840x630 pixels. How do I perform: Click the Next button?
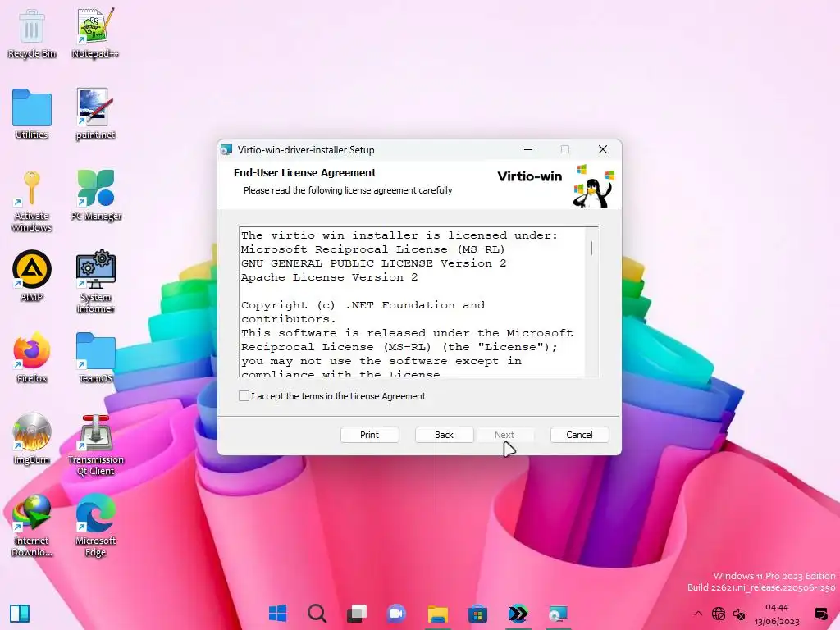pyautogui.click(x=504, y=435)
